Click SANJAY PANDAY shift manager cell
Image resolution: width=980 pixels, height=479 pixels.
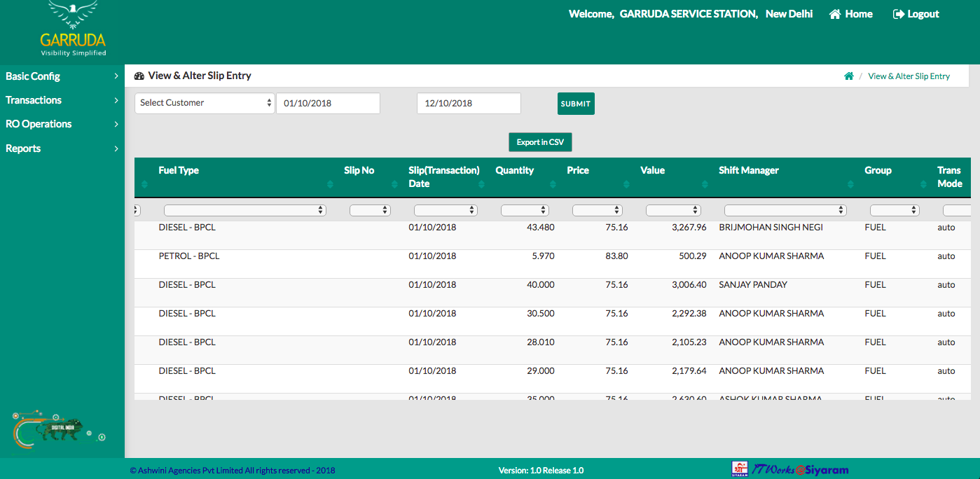click(753, 285)
